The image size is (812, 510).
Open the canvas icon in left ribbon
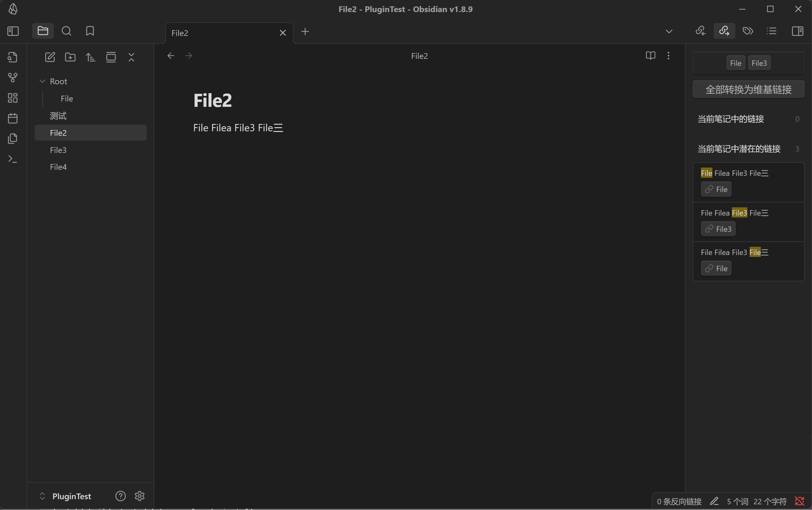(x=12, y=98)
